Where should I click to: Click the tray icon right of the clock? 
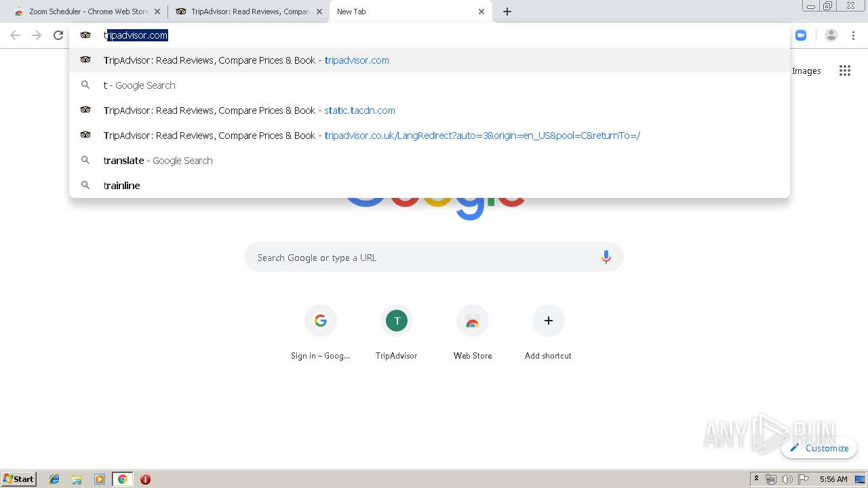pos(860,479)
